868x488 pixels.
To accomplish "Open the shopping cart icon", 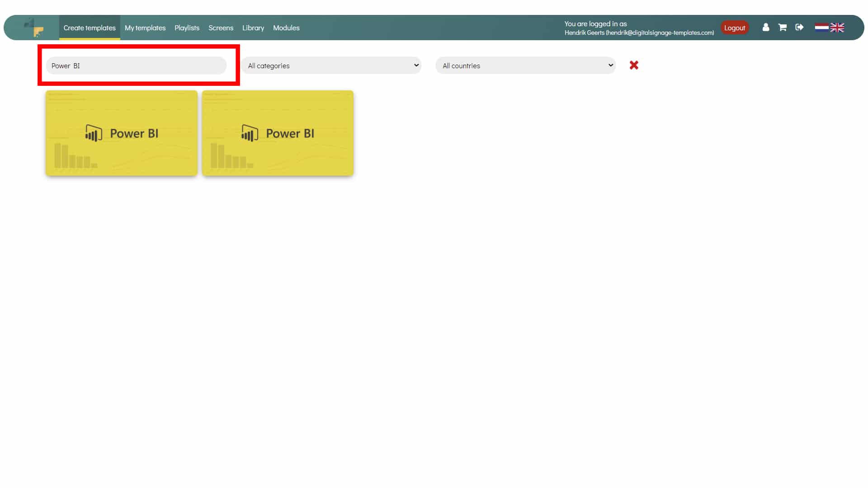I will [783, 28].
